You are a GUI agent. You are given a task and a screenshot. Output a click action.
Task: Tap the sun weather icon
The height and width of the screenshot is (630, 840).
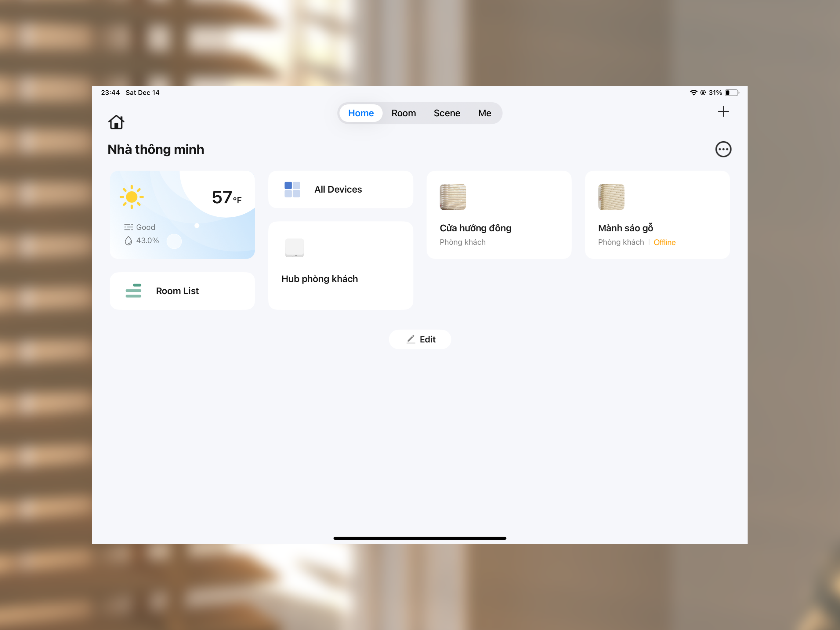[x=131, y=197]
